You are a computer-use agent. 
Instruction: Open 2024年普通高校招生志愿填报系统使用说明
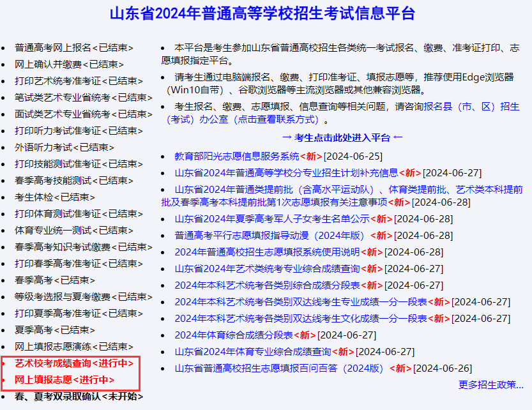268,252
